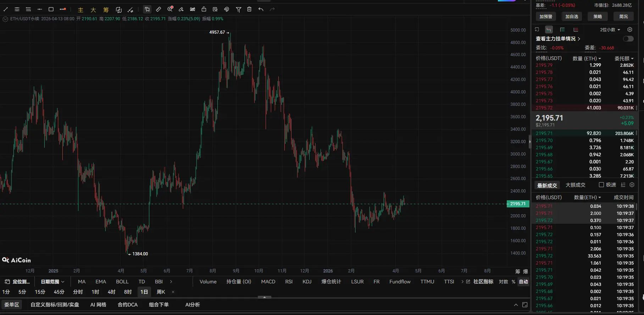Expand the ETH/USDT chart legend chevron
The image size is (644, 315).
click(x=5, y=19)
